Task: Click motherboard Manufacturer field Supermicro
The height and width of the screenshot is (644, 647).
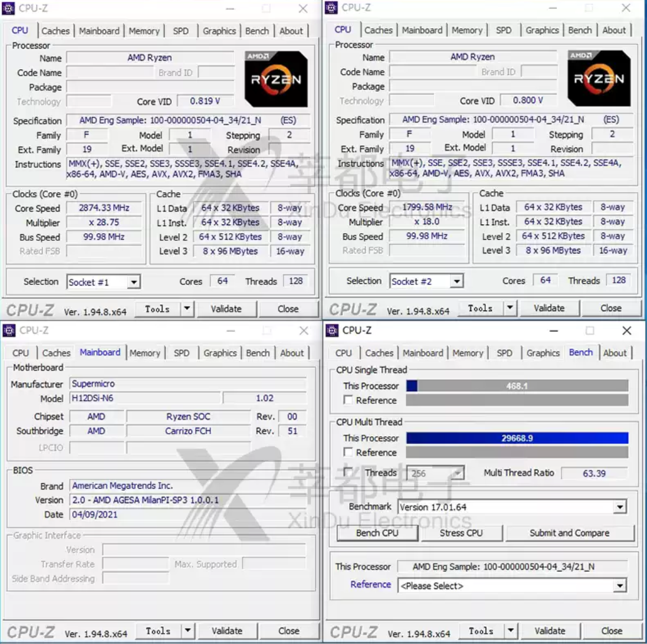Action: pos(188,384)
